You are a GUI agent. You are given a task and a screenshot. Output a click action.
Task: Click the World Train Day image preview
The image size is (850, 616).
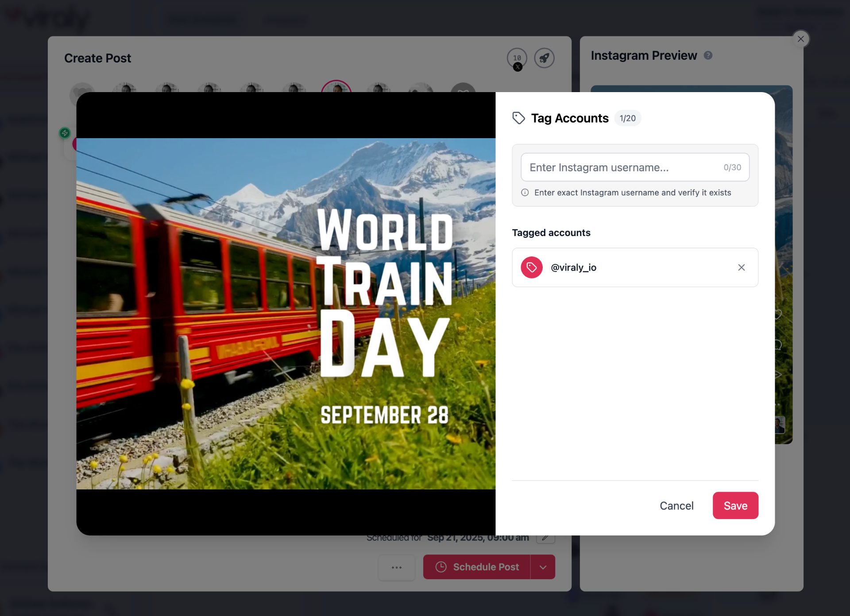point(286,314)
